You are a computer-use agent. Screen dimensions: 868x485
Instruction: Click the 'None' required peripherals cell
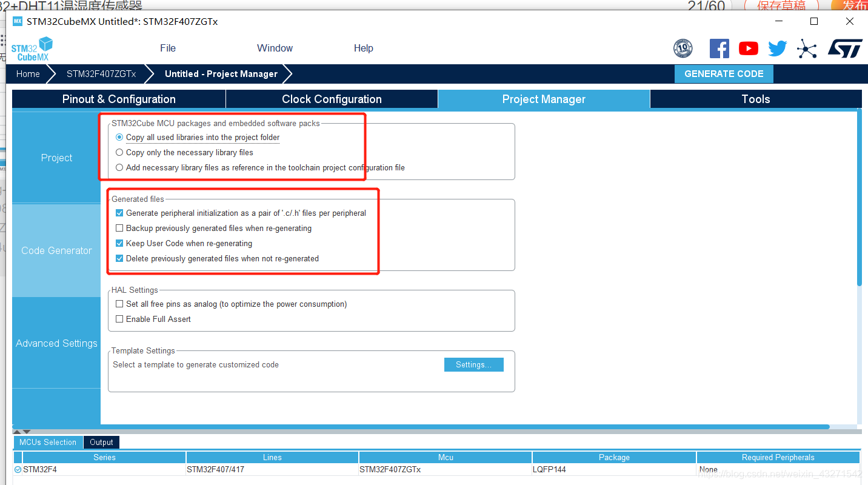click(778, 469)
